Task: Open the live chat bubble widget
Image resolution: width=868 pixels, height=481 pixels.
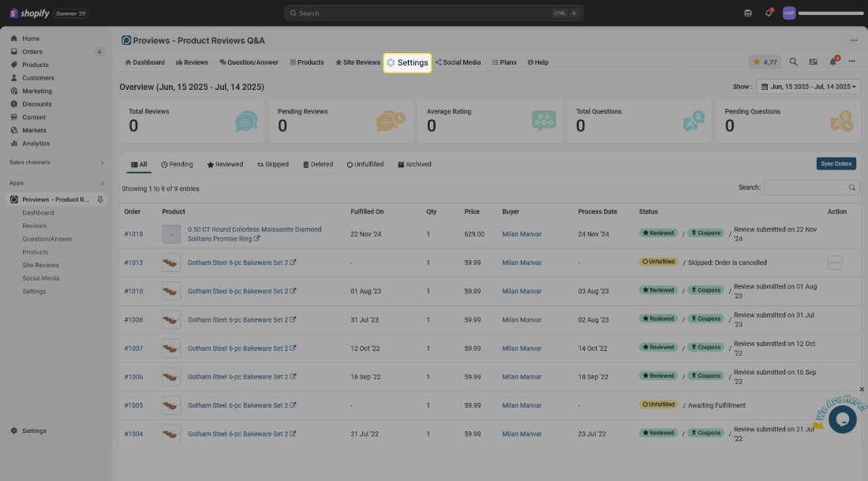Action: [843, 419]
